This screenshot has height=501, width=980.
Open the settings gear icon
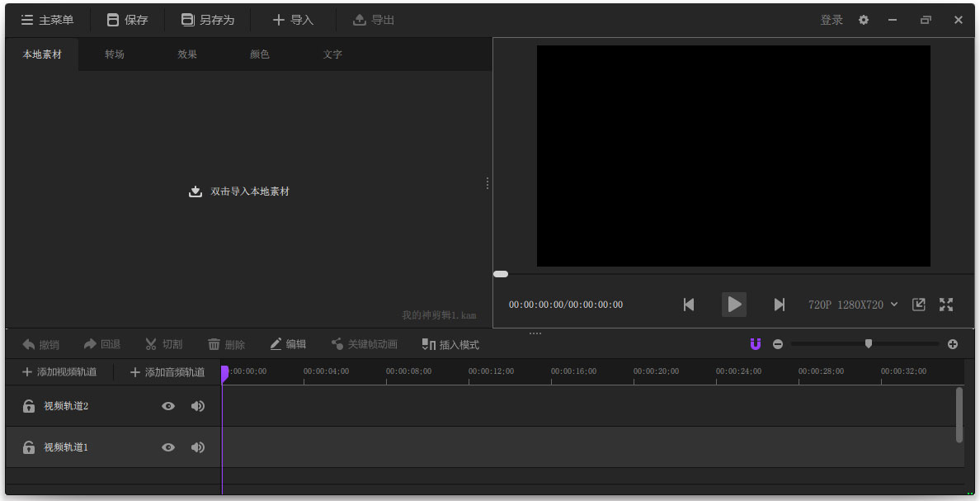[864, 20]
